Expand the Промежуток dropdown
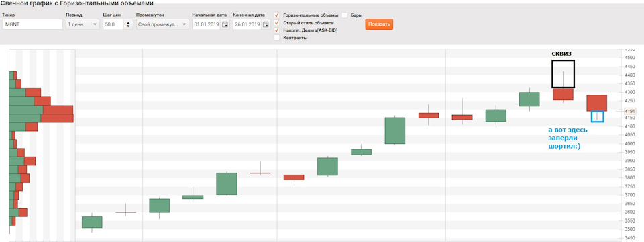The width and height of the screenshot is (644, 242). coord(162,24)
